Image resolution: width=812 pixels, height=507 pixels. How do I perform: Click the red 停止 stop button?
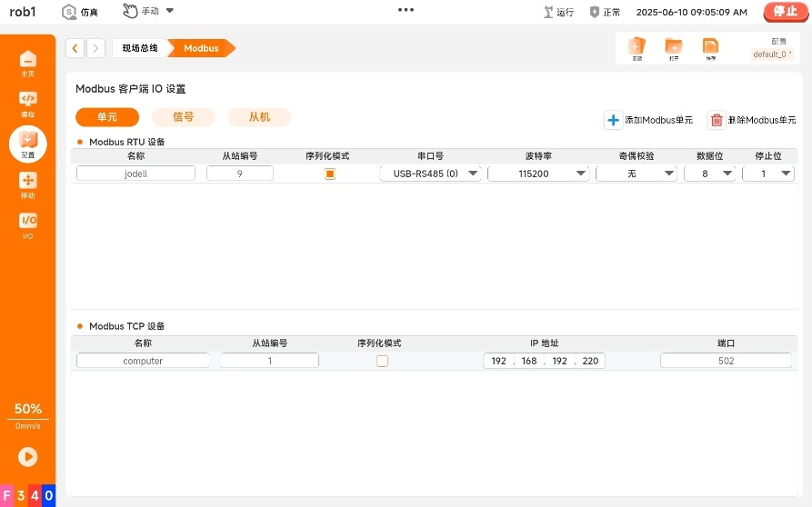click(785, 12)
